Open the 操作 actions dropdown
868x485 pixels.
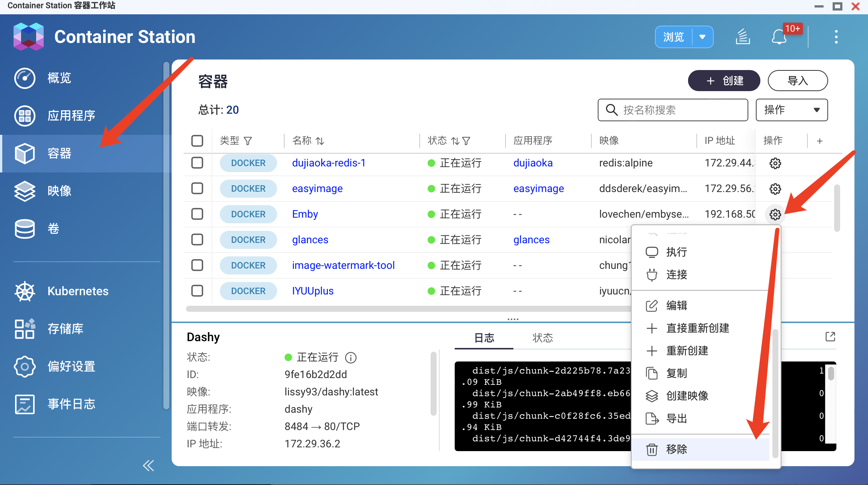[792, 110]
